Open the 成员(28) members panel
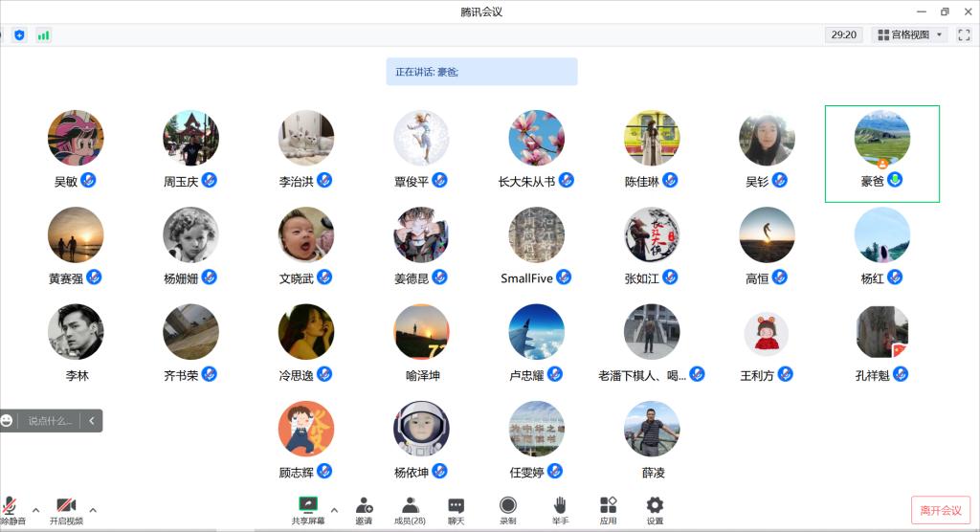980x532 pixels. tap(411, 505)
